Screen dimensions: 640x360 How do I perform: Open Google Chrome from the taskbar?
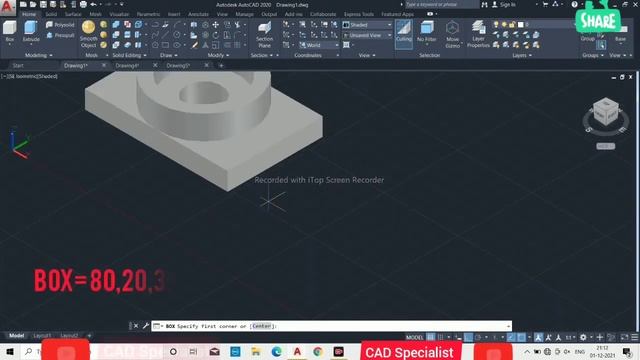point(318,351)
